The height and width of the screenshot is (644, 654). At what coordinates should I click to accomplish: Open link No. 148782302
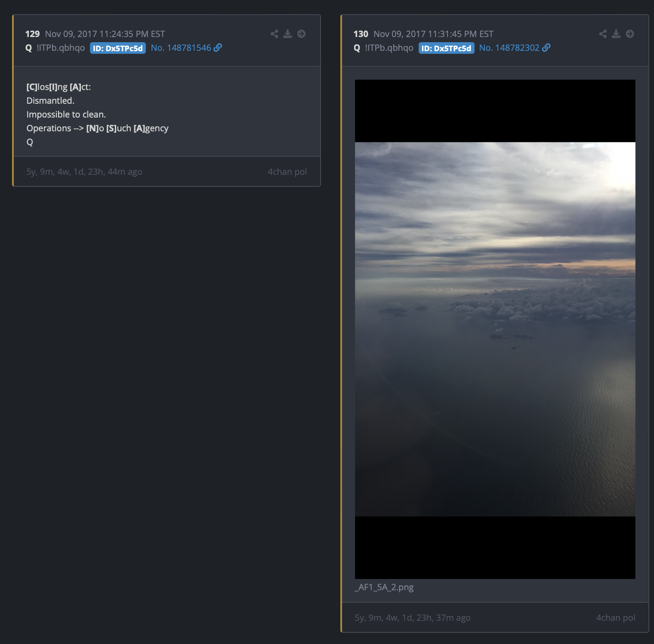click(515, 48)
